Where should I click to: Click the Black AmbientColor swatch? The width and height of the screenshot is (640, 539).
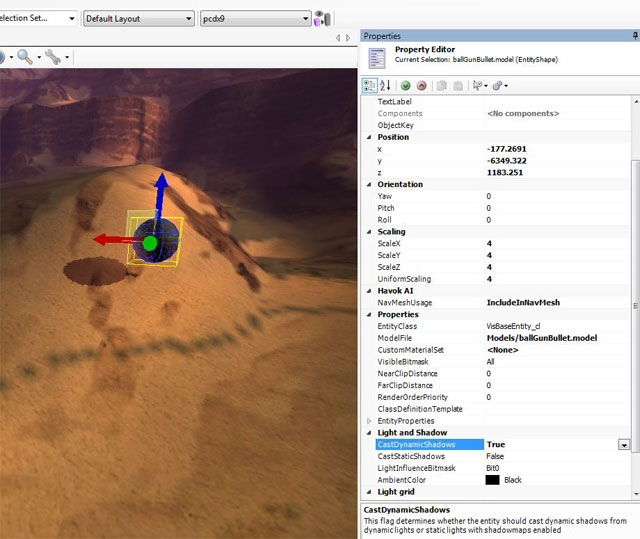pyautogui.click(x=492, y=480)
